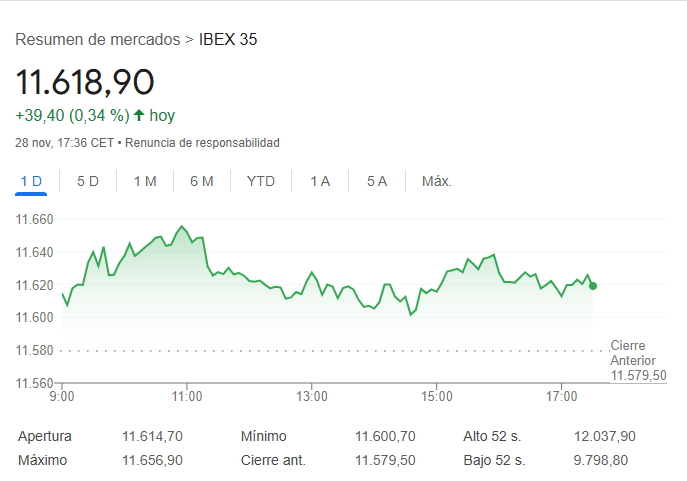The image size is (687, 481).
Task: Click the green current-price dot on chart
Action: click(x=593, y=286)
